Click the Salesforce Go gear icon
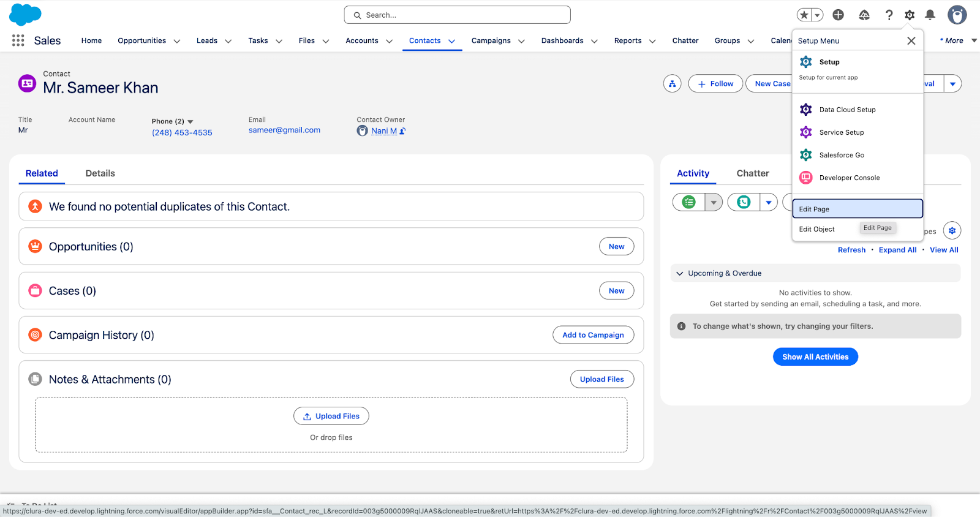This screenshot has width=980, height=517. click(806, 155)
